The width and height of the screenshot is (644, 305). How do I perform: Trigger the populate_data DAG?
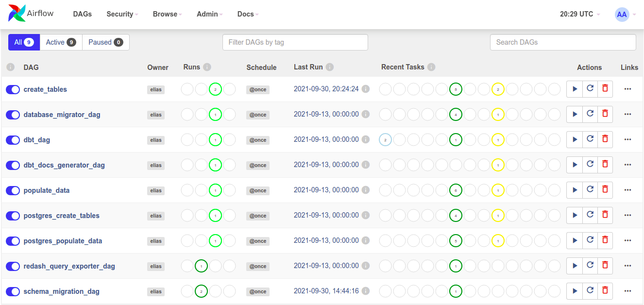(575, 190)
